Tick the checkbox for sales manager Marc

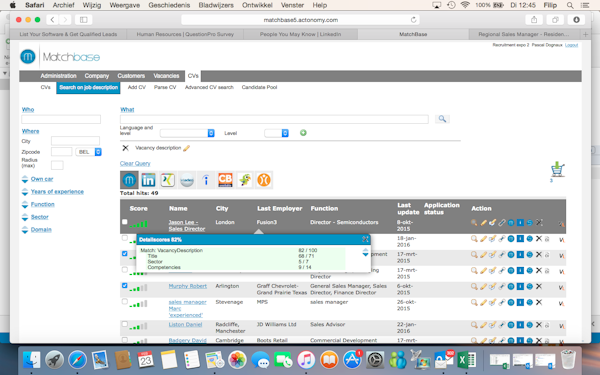click(x=124, y=302)
